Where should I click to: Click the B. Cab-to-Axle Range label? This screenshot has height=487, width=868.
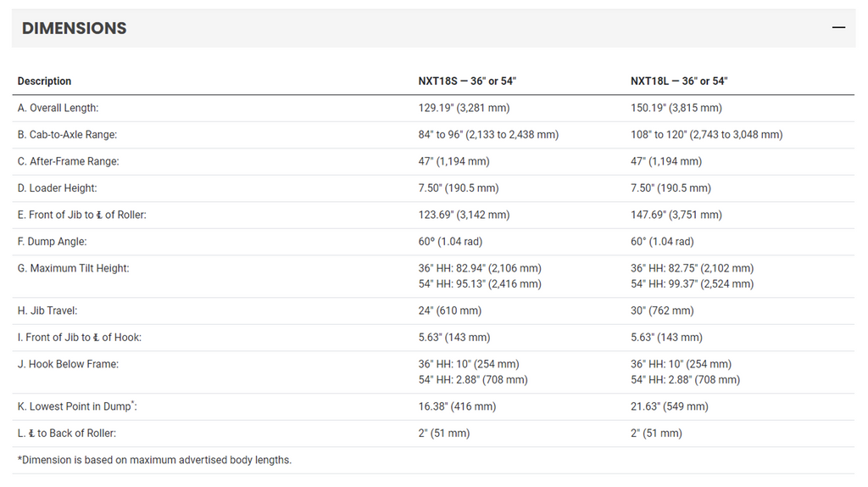tap(67, 135)
